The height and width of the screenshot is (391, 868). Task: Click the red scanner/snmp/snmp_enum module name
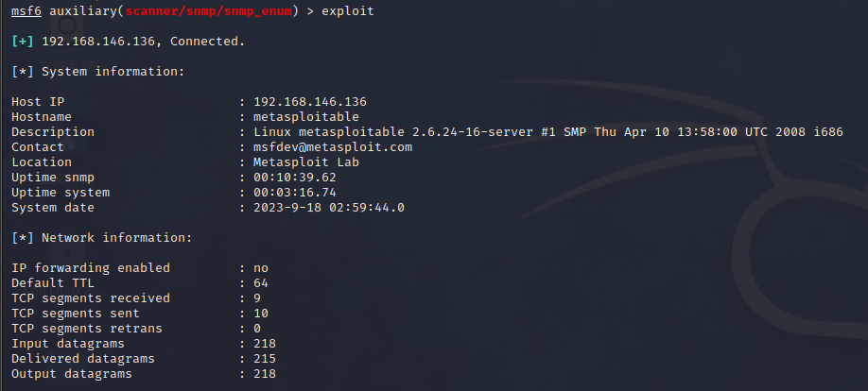coord(208,11)
